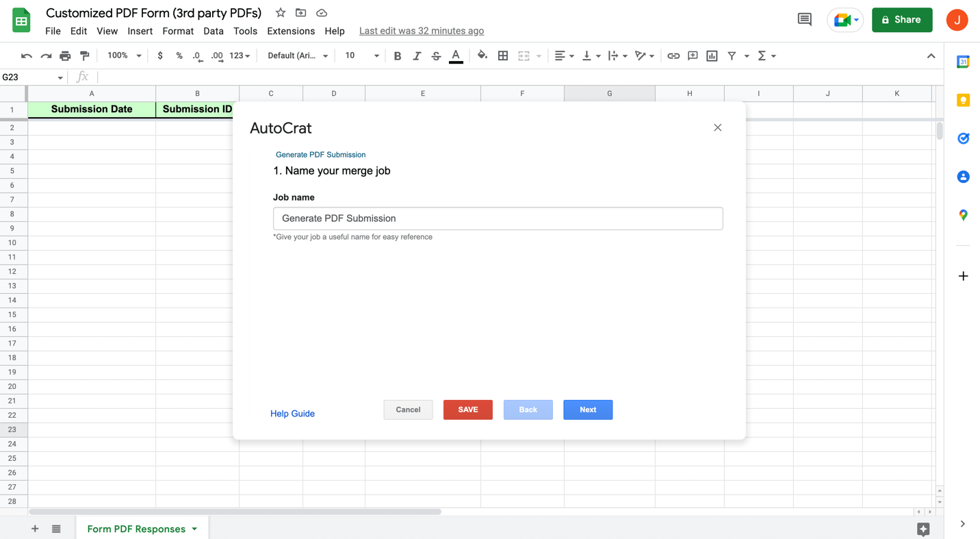980x539 pixels.
Task: Increase decimal places icon
Action: click(x=217, y=56)
